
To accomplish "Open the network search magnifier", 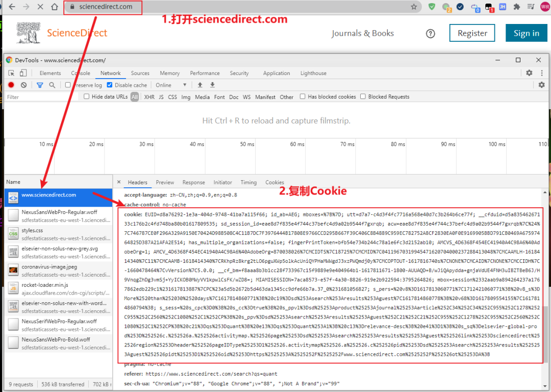I will (52, 85).
